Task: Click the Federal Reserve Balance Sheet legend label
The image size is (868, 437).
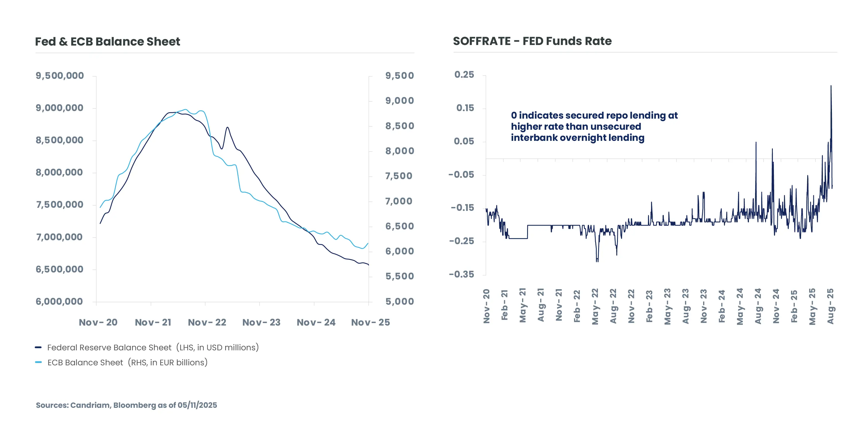Action: click(x=153, y=347)
